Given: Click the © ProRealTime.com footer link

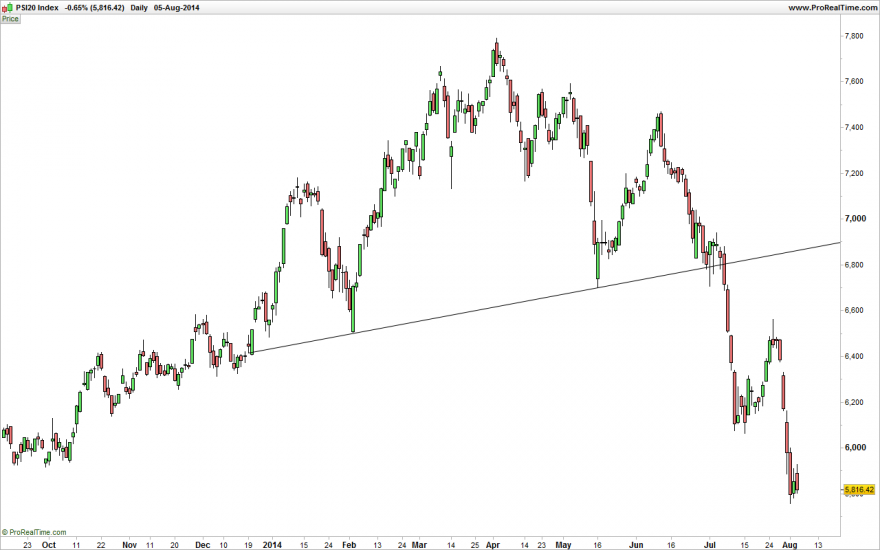Looking at the screenshot, I should 34,532.
